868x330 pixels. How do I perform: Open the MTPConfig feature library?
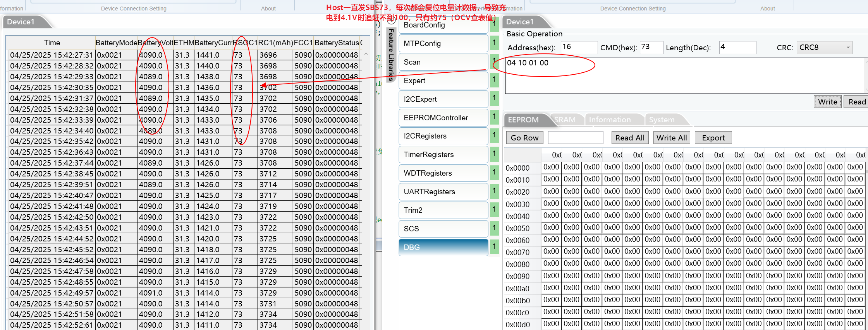pos(443,43)
